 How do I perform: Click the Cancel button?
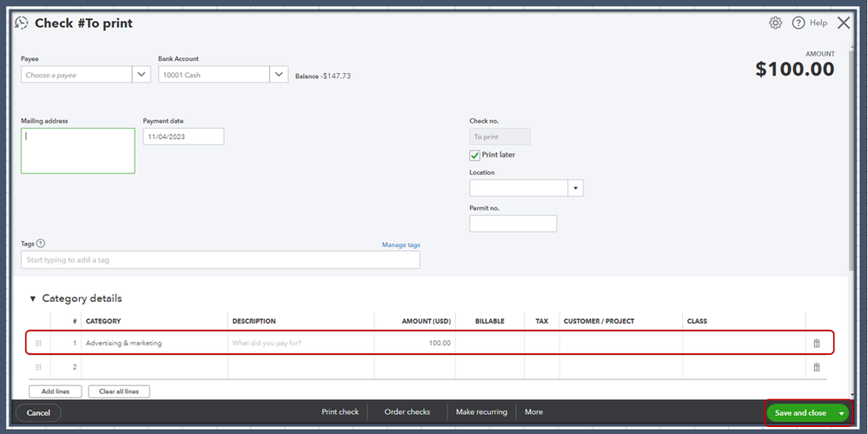pos(38,412)
